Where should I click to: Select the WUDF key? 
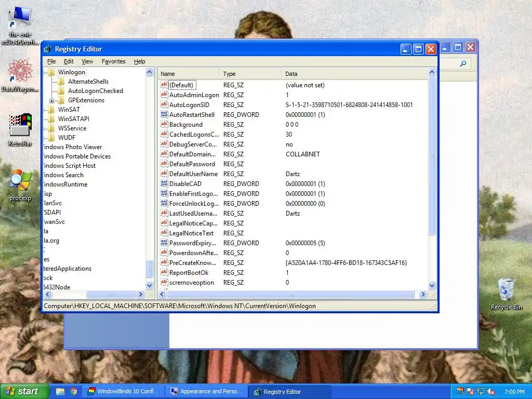click(x=66, y=137)
